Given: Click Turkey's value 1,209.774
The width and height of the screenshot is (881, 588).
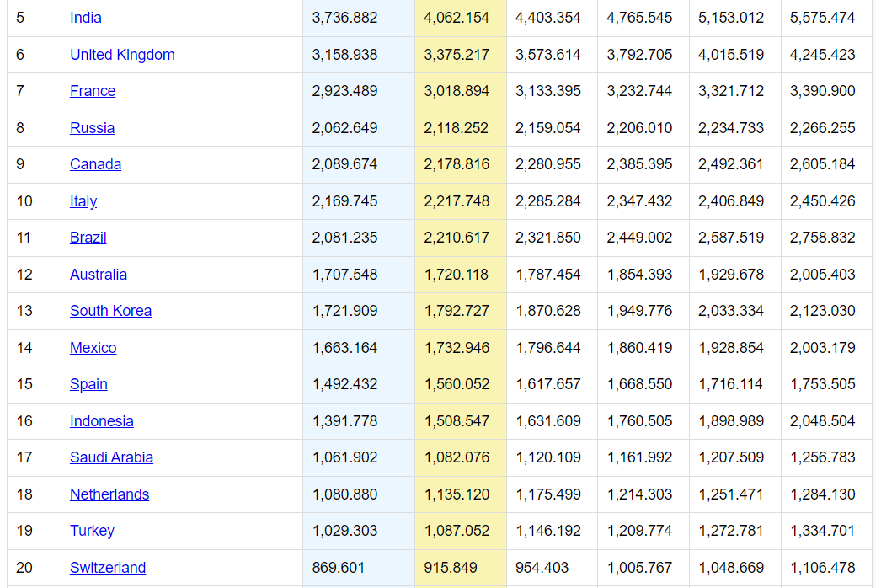Looking at the screenshot, I should (639, 532).
